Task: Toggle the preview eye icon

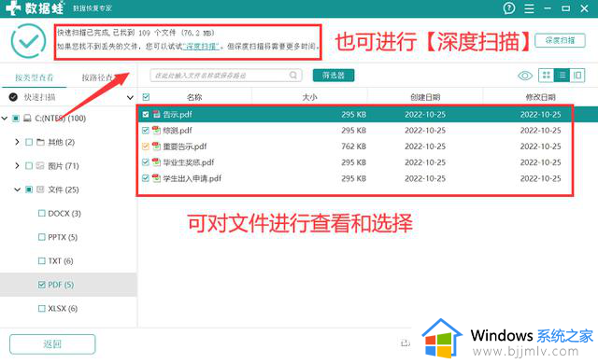Action: (525, 76)
